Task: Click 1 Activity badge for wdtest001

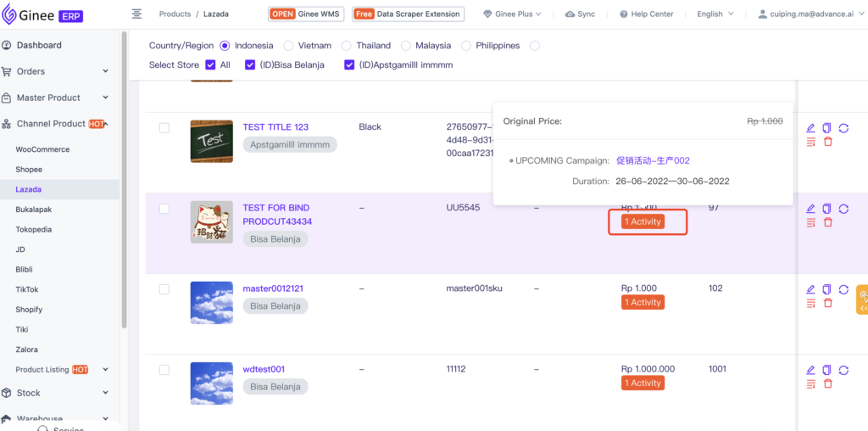Action: click(x=643, y=383)
